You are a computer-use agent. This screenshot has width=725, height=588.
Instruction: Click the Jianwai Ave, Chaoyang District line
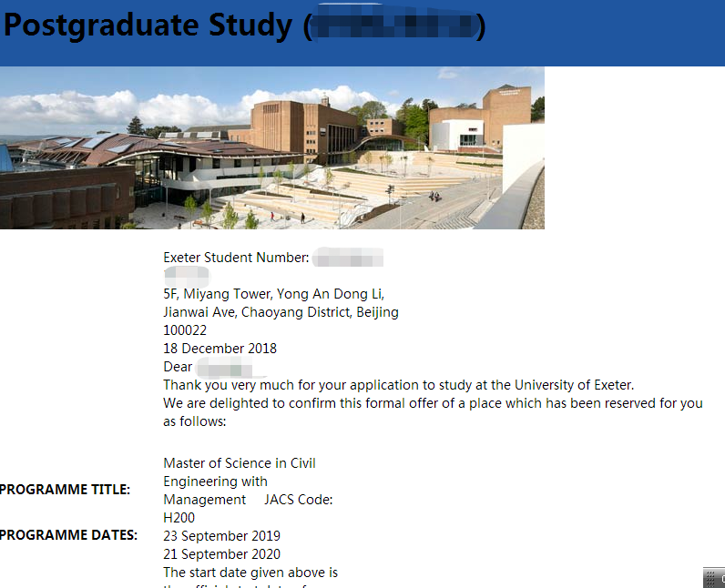click(x=281, y=312)
